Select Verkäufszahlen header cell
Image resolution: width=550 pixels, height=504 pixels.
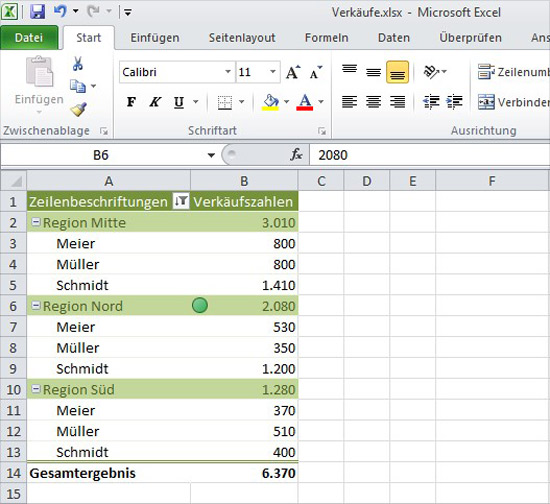(244, 201)
